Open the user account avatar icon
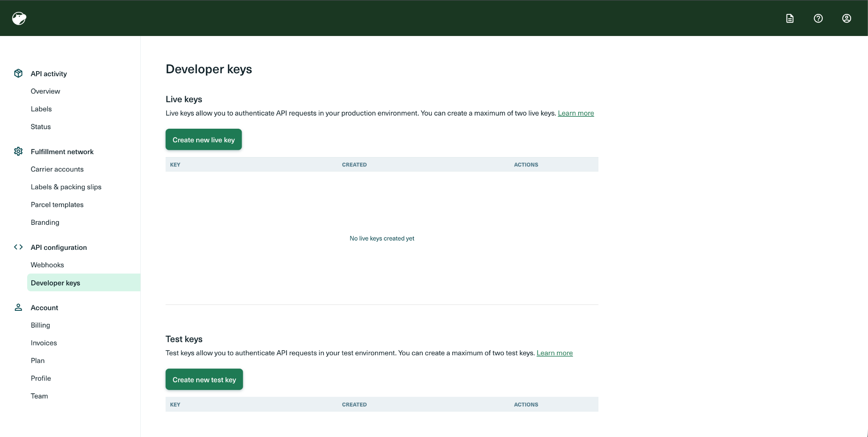This screenshot has width=868, height=437. pos(846,18)
